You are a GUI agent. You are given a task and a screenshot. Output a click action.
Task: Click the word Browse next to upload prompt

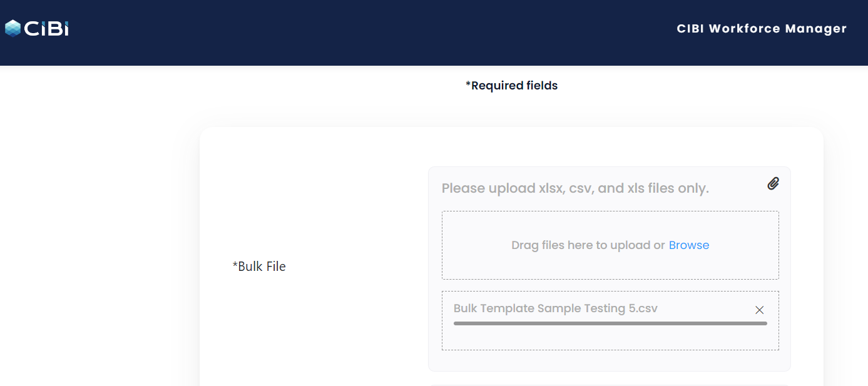(689, 245)
